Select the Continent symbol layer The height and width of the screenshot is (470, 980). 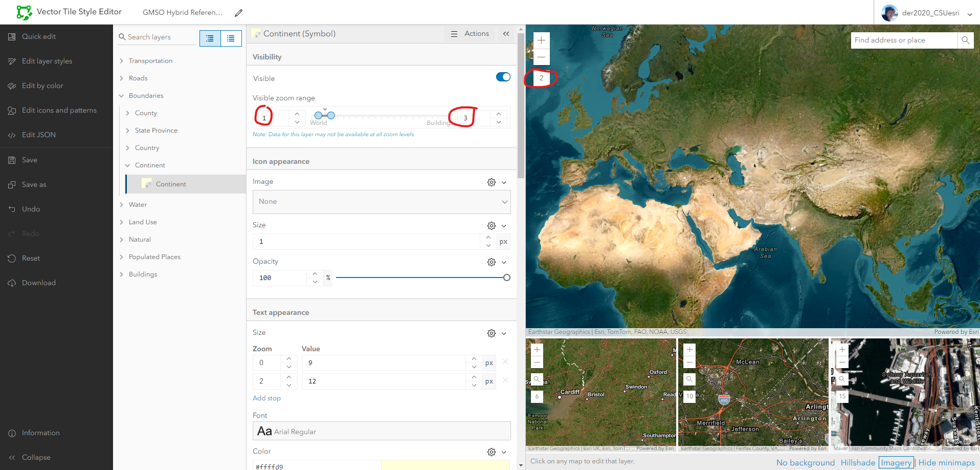coord(186,184)
